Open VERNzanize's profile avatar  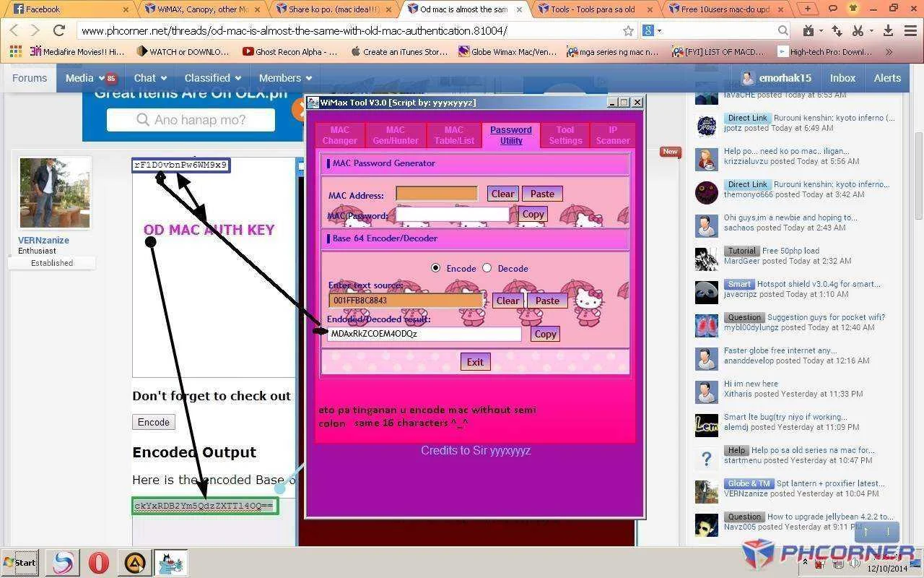click(55, 193)
